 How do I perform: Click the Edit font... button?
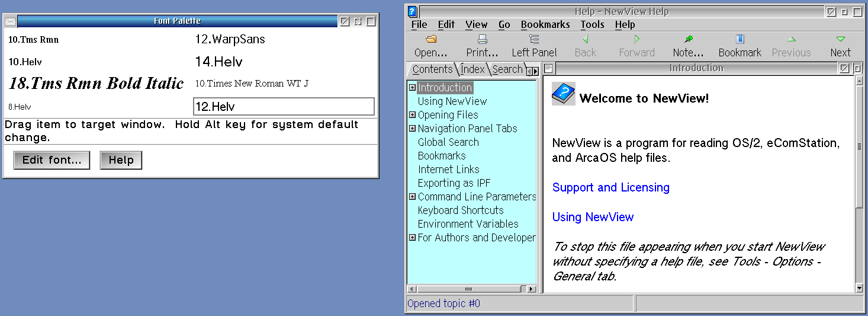pyautogui.click(x=52, y=160)
